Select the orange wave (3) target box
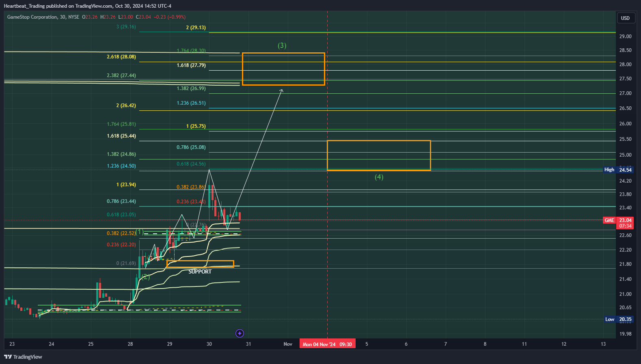Image resolution: width=641 pixels, height=364 pixels. pos(283,69)
